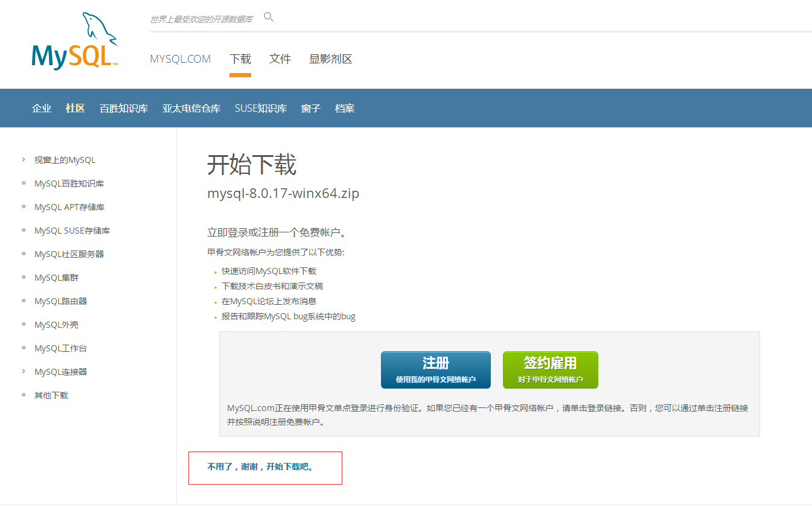Open 亚太电信仓库 in the navigation bar
This screenshot has width=812, height=507.
coord(191,109)
